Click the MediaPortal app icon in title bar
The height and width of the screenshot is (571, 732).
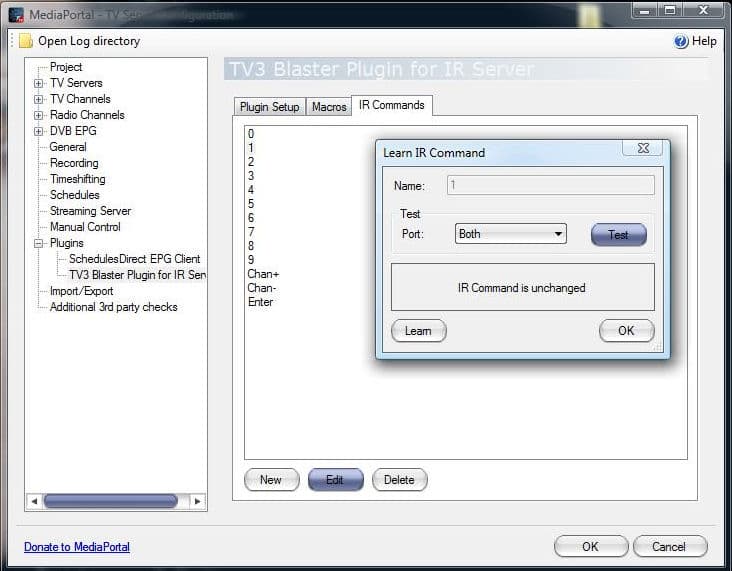(16, 13)
